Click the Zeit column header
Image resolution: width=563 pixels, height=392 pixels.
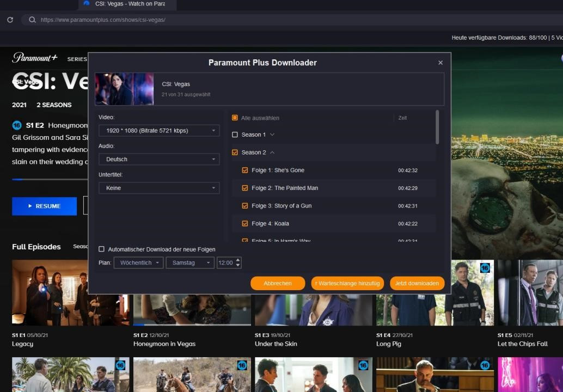(402, 118)
